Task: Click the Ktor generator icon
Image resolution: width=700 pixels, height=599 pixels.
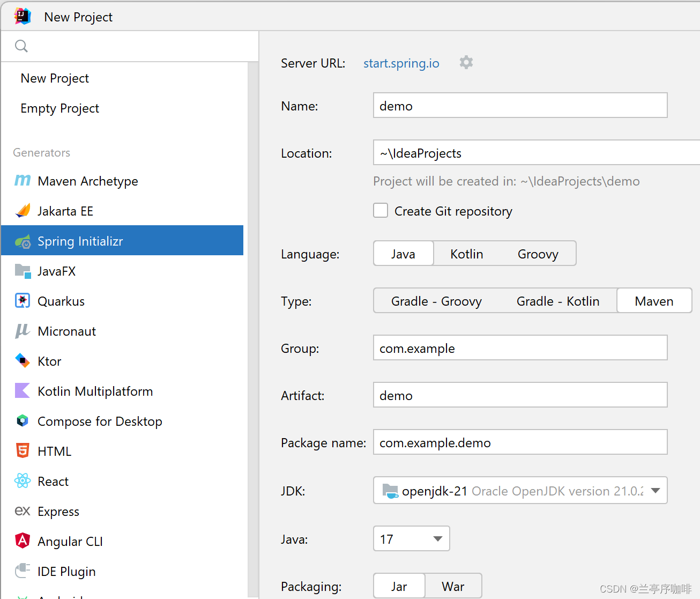Action: coord(23,361)
